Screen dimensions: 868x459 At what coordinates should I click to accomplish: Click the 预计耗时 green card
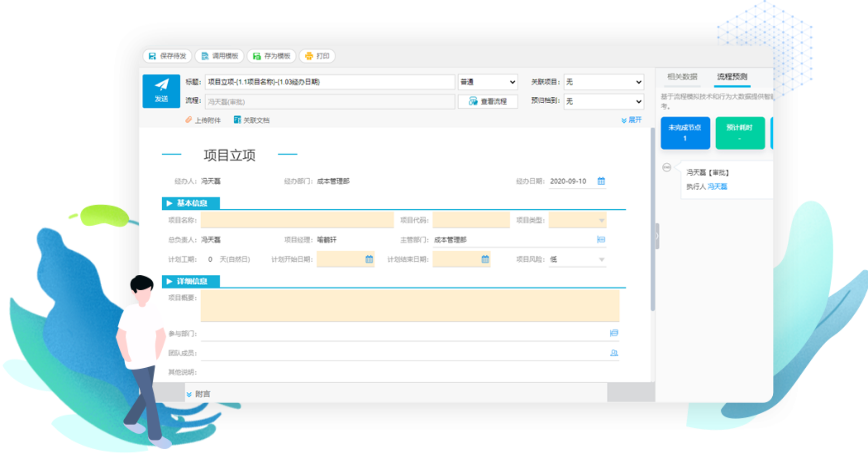740,133
